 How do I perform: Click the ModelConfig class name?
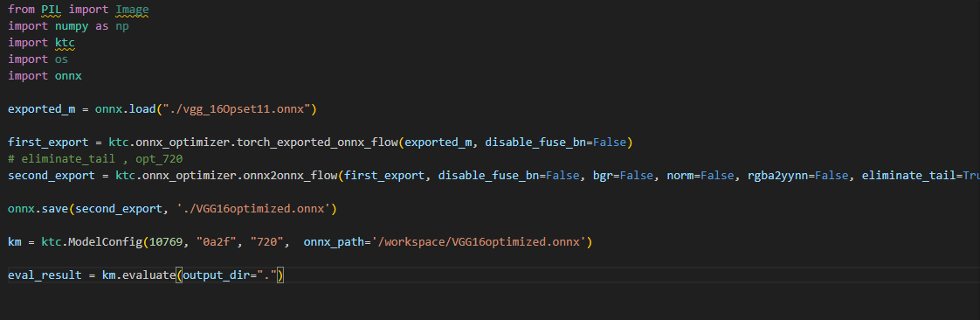(x=102, y=241)
